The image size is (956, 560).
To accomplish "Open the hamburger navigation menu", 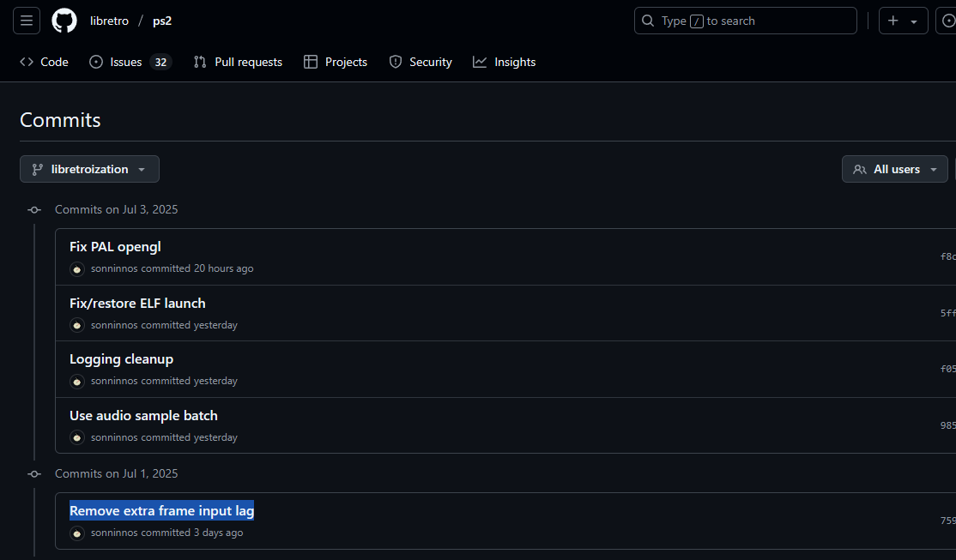I will pos(27,21).
